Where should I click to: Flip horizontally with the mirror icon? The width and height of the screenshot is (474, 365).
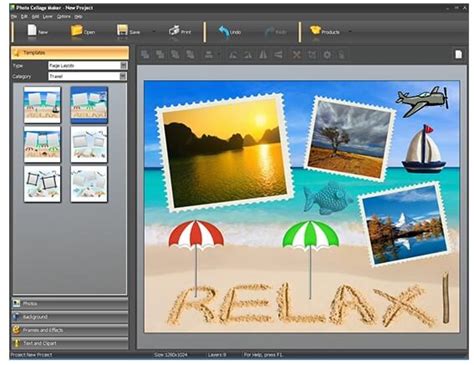[x=263, y=54]
